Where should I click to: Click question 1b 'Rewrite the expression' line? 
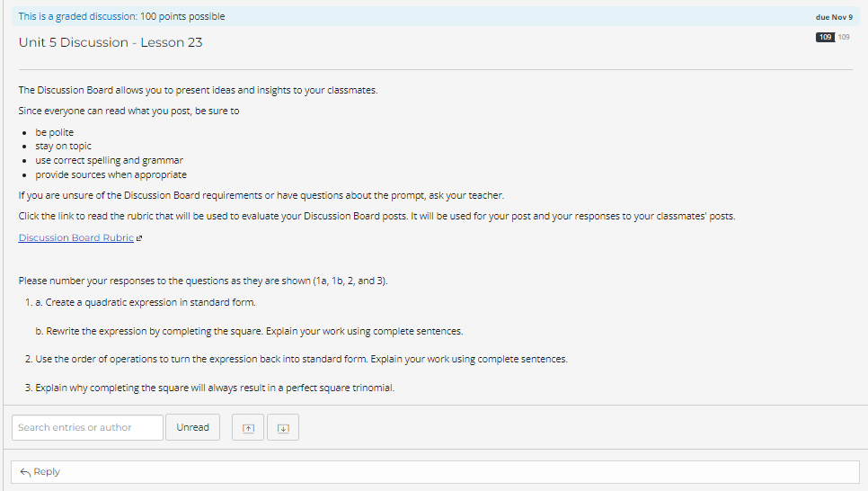(249, 332)
